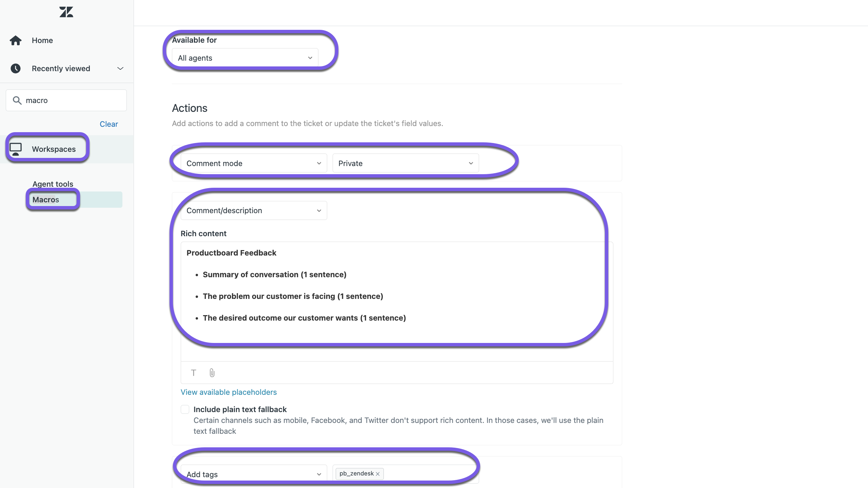Open the Private visibility dropdown
The height and width of the screenshot is (488, 868).
[406, 163]
